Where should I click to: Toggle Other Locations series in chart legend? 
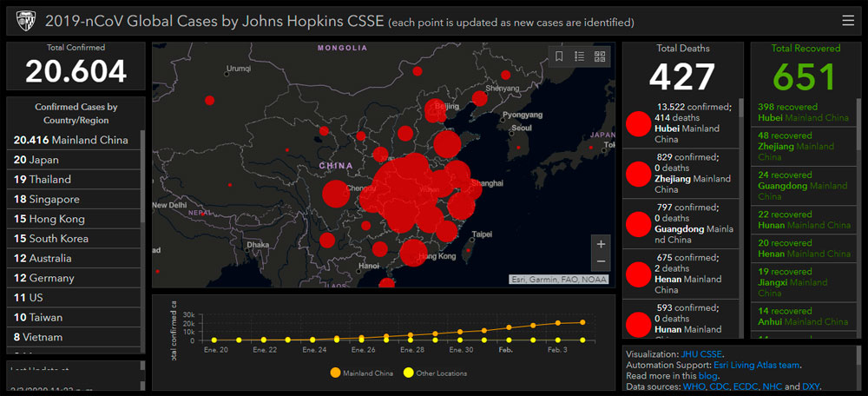click(x=435, y=373)
